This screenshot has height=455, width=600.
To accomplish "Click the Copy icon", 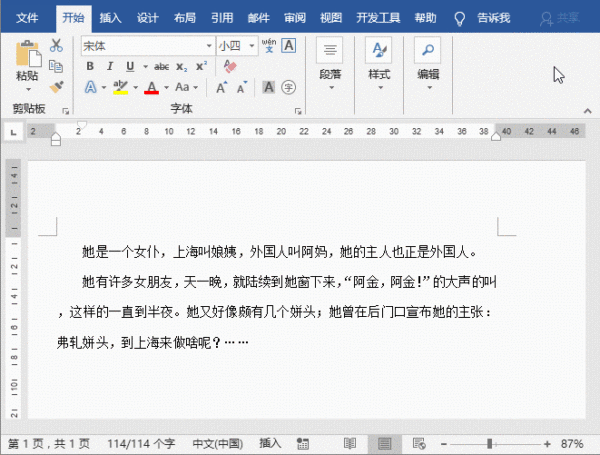I will [x=56, y=67].
